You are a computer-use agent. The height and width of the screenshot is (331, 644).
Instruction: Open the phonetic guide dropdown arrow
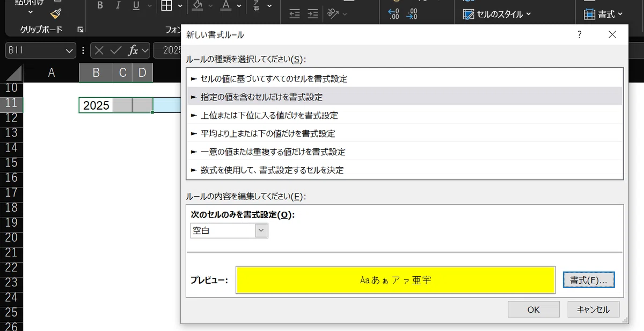[x=269, y=6]
